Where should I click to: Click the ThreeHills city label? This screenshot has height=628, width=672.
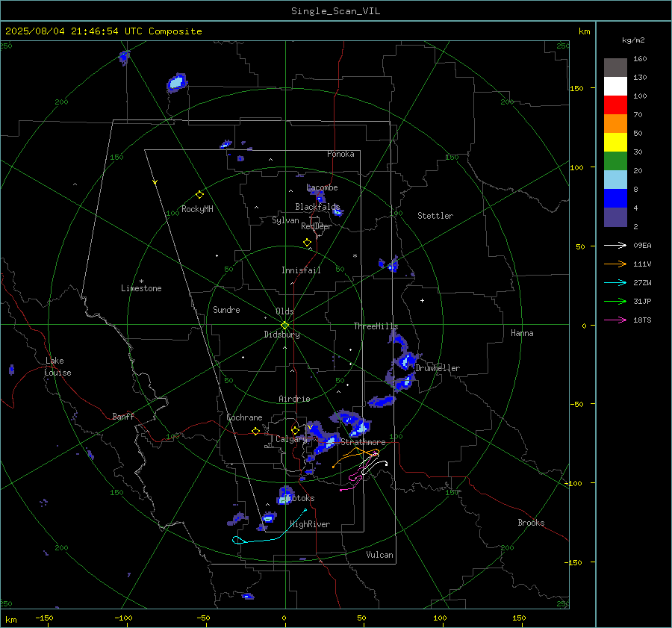376,326
